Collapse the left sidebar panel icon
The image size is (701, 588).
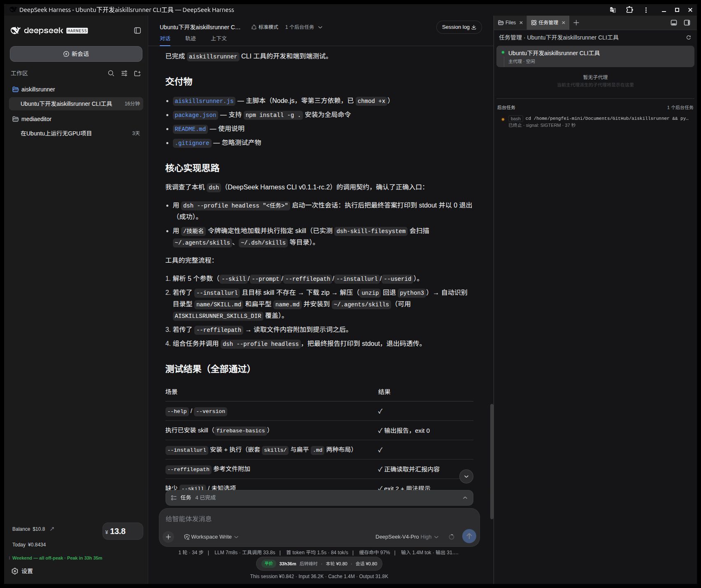137,30
